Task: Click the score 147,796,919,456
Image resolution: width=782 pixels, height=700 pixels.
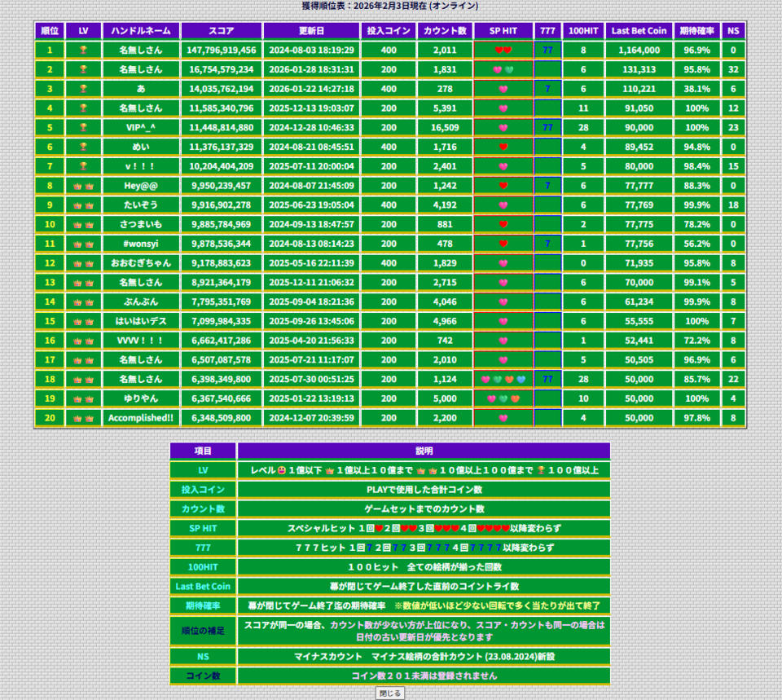Action: (221, 51)
